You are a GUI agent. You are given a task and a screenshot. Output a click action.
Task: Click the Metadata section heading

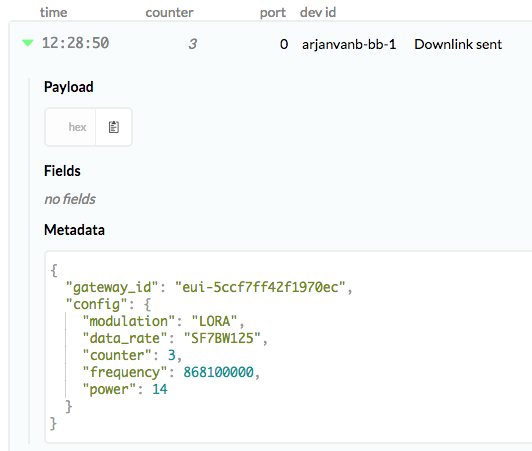click(x=74, y=230)
